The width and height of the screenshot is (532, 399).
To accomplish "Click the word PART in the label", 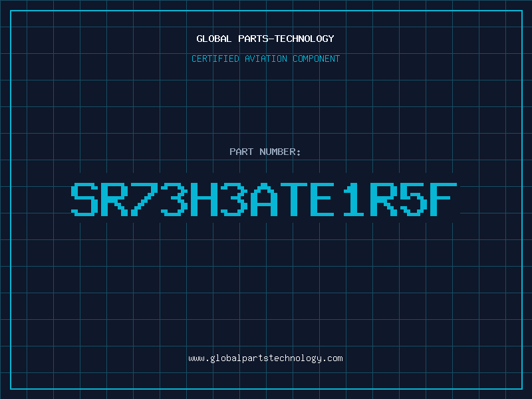I will click(241, 152).
